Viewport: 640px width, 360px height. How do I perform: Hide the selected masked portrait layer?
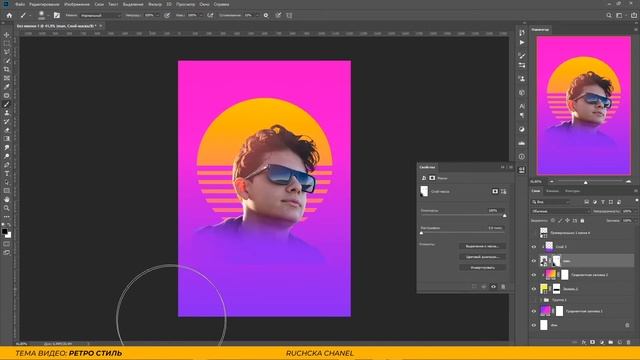pyautogui.click(x=533, y=261)
